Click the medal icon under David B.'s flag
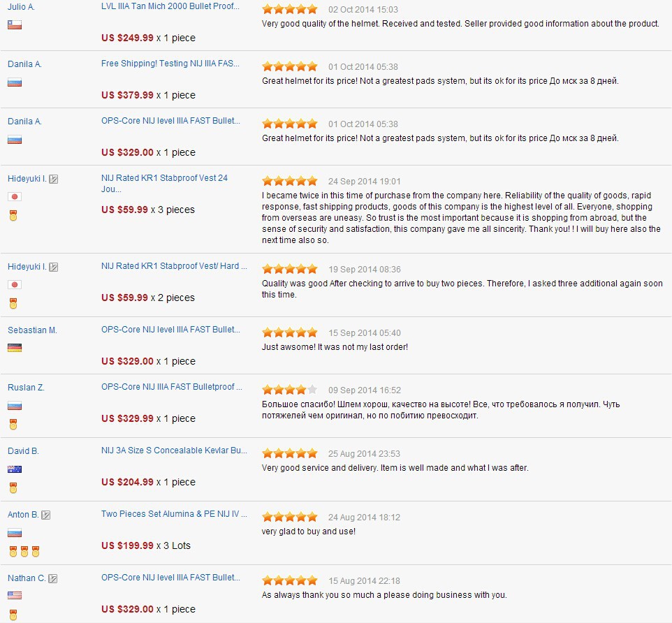 point(13,488)
